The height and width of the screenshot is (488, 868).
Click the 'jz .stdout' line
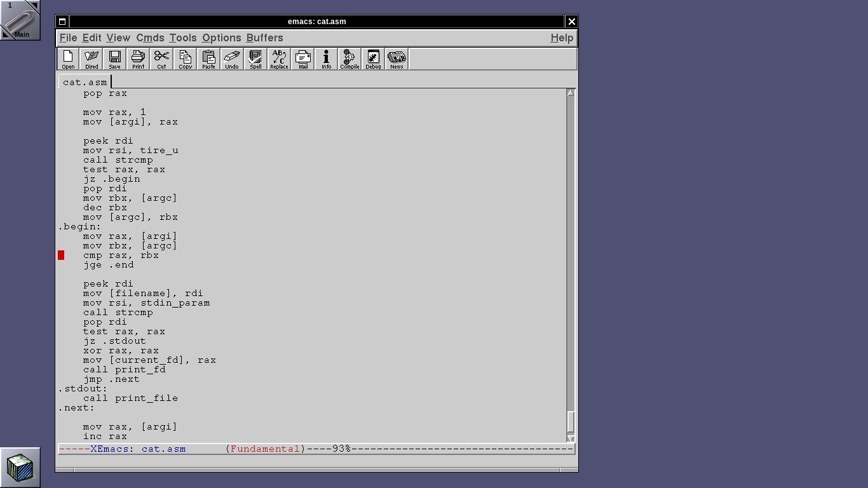pyautogui.click(x=114, y=341)
